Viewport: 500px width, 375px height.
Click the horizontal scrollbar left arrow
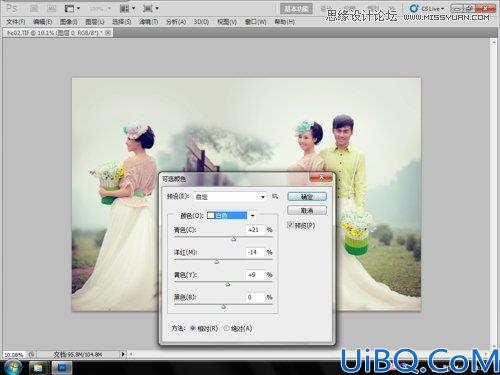131,354
